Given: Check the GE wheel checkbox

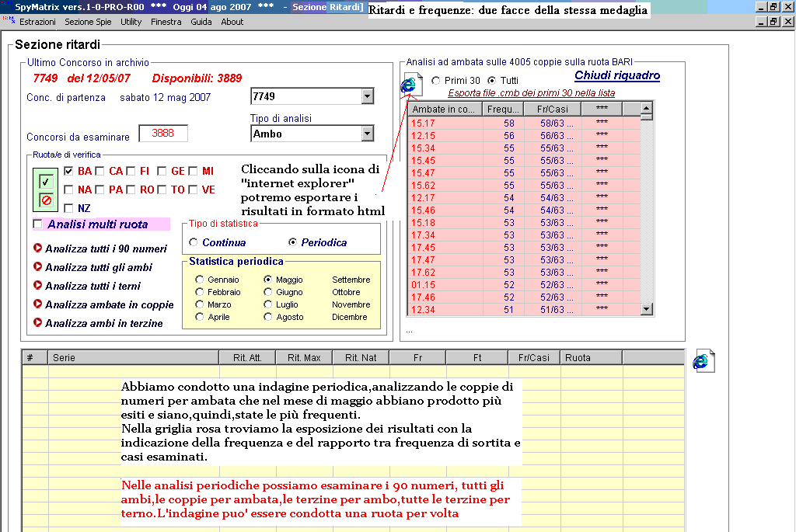Looking at the screenshot, I should (162, 171).
